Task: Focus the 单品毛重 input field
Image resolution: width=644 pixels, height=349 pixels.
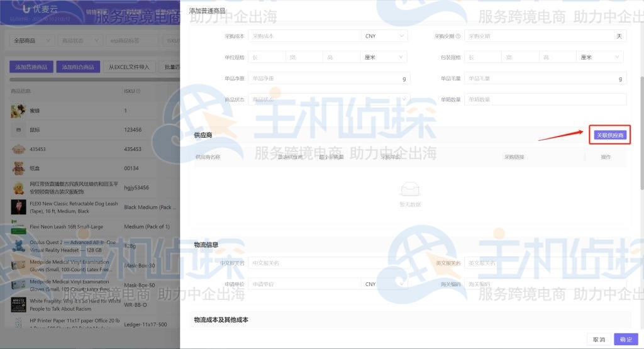Action: pos(545,79)
